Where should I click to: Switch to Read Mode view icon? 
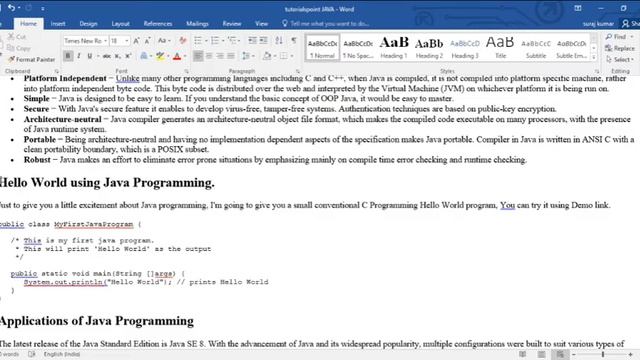point(522,354)
